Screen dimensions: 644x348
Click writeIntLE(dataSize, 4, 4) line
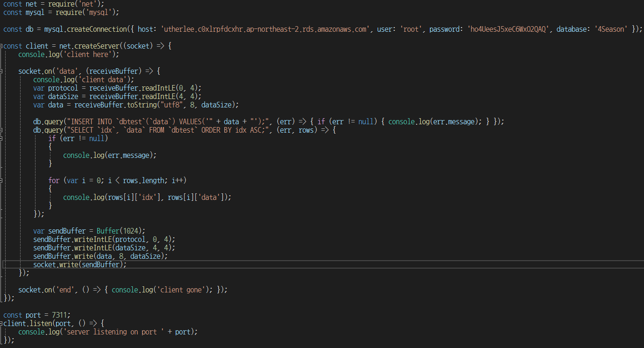104,248
